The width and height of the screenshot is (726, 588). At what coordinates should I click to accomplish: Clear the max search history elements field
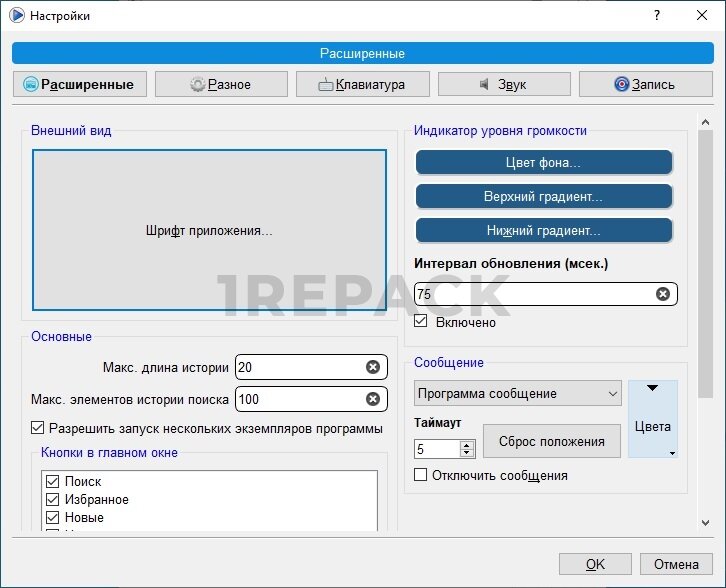point(373,399)
